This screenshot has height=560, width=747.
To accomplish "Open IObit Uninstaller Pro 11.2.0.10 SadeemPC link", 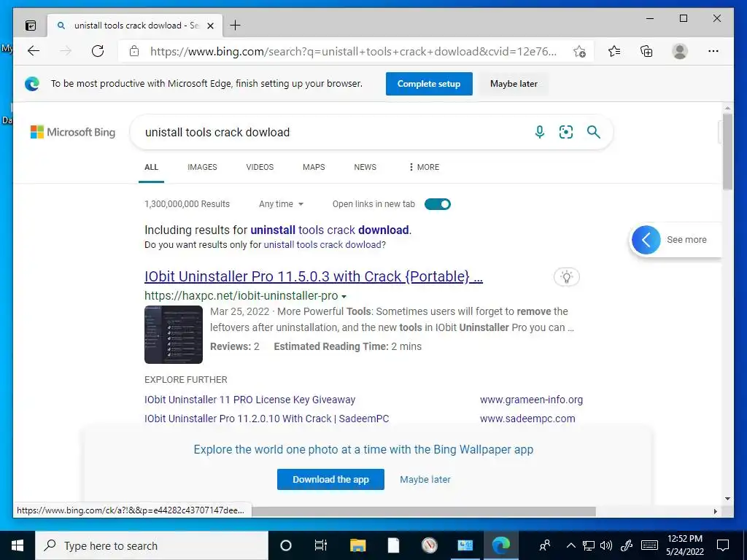I will tap(267, 419).
